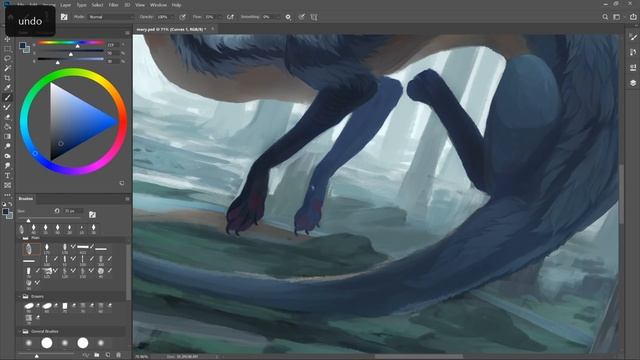This screenshot has height=360, width=640.
Task: Select the highlighted first brush preset
Action: pos(31,249)
